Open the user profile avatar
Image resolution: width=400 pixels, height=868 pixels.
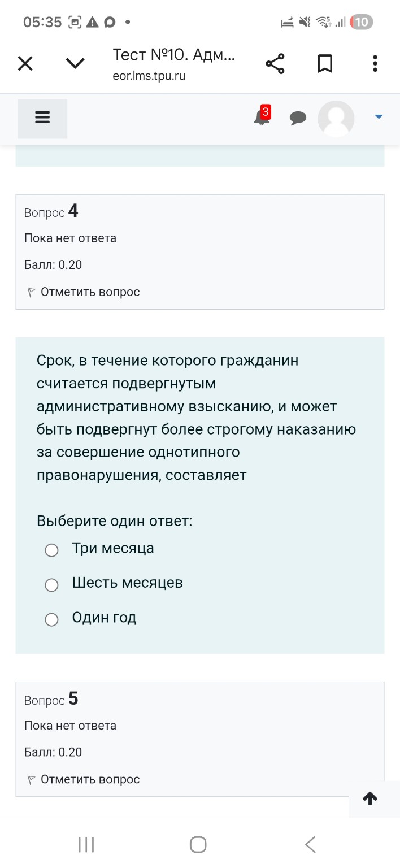coord(336,119)
